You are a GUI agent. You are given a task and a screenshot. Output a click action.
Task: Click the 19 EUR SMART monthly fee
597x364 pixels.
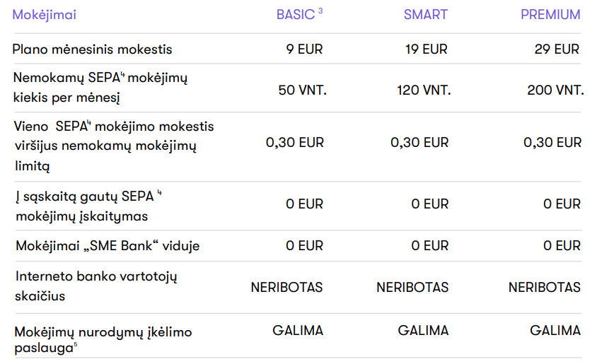(426, 49)
